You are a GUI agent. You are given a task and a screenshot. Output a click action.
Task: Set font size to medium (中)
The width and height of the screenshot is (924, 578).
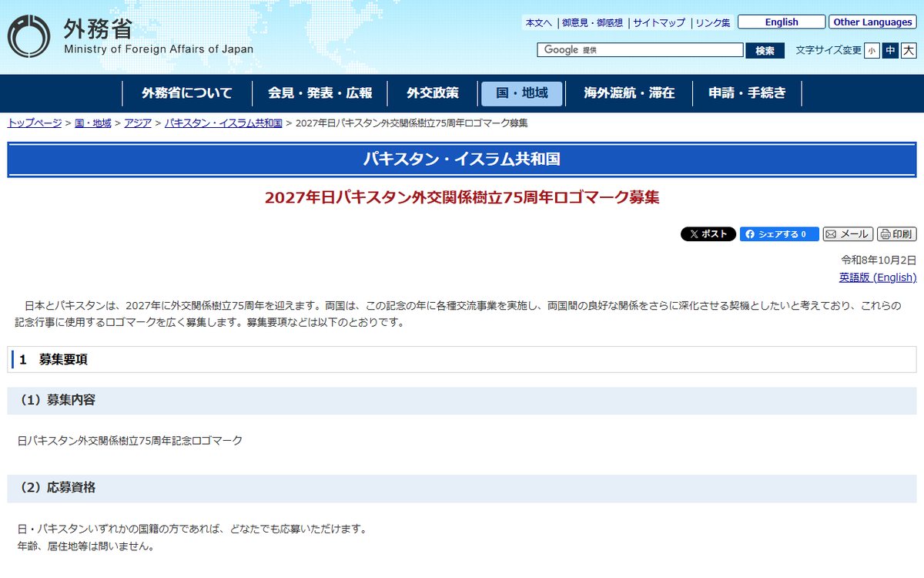pos(890,50)
